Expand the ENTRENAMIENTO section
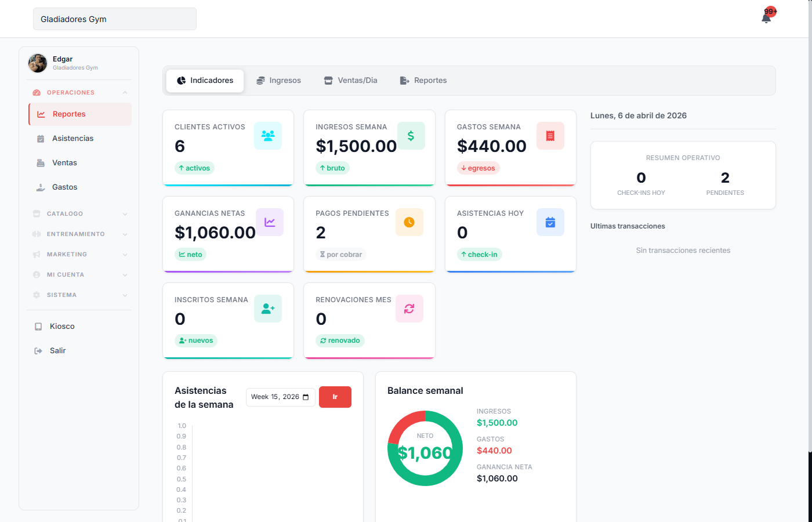The width and height of the screenshot is (812, 522). click(x=79, y=234)
